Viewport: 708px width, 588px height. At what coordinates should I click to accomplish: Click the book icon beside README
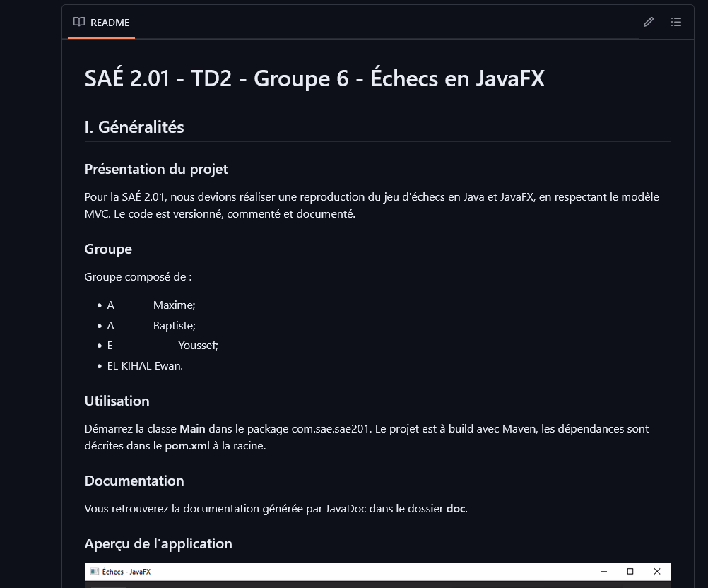(x=79, y=22)
